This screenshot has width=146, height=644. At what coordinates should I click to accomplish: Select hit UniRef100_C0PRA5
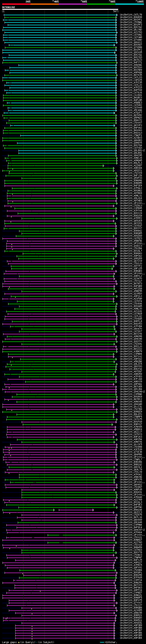[x=131, y=208]
